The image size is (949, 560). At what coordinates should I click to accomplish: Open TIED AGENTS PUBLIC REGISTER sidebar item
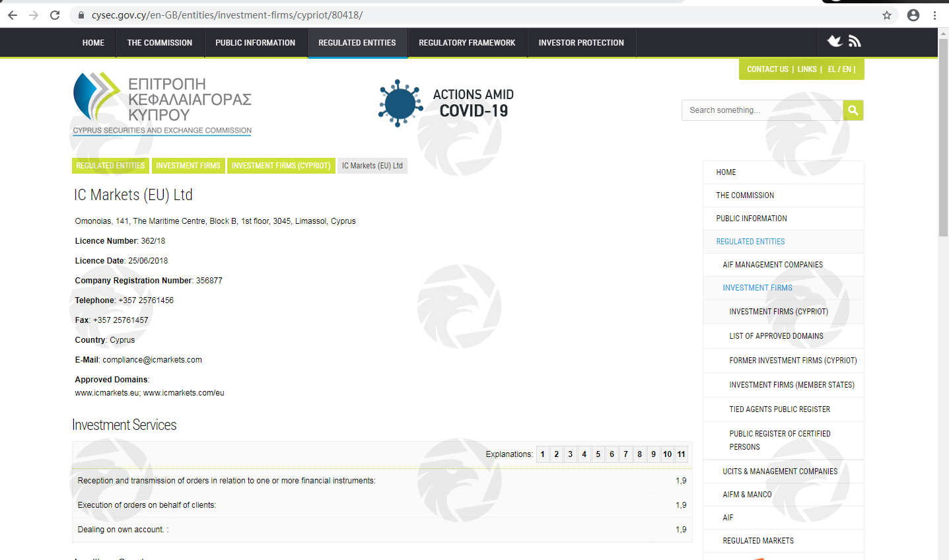coord(783,409)
